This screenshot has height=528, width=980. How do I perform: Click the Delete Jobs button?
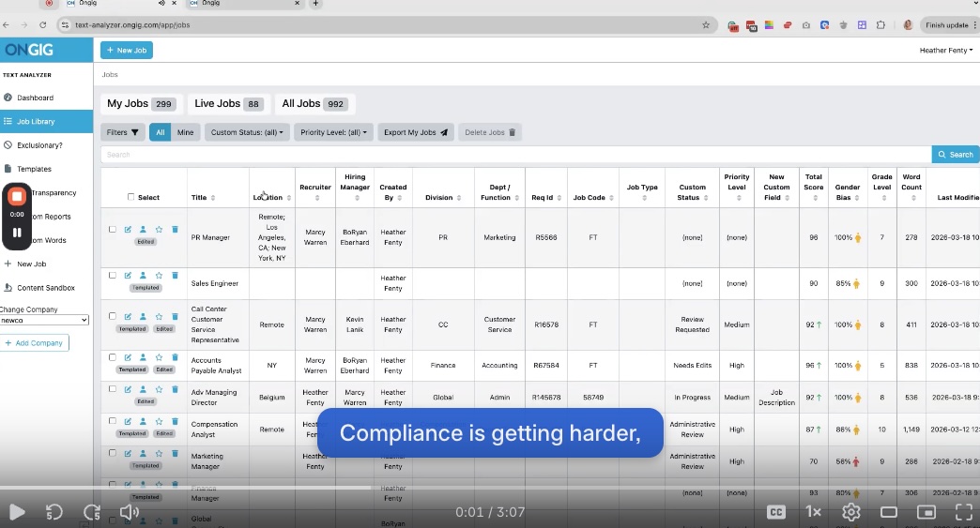pyautogui.click(x=490, y=132)
